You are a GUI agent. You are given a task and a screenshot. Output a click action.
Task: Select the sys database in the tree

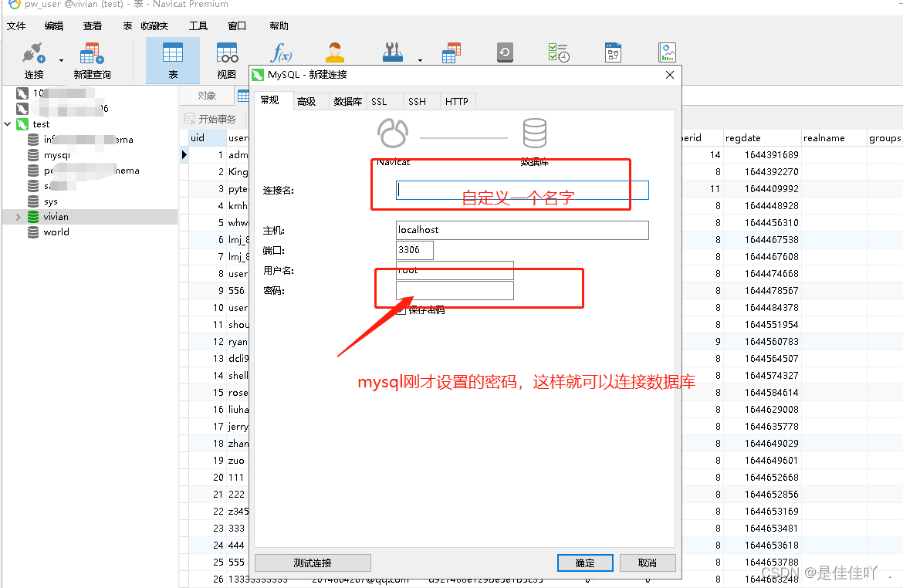[51, 201]
